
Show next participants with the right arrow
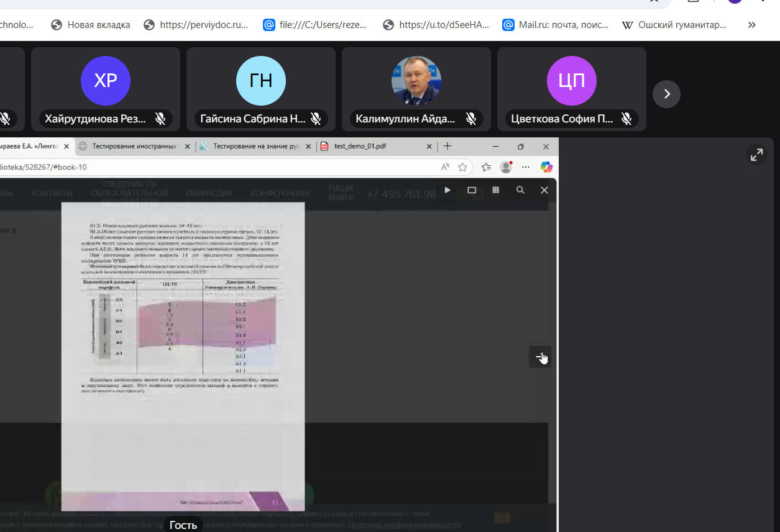[x=666, y=94]
